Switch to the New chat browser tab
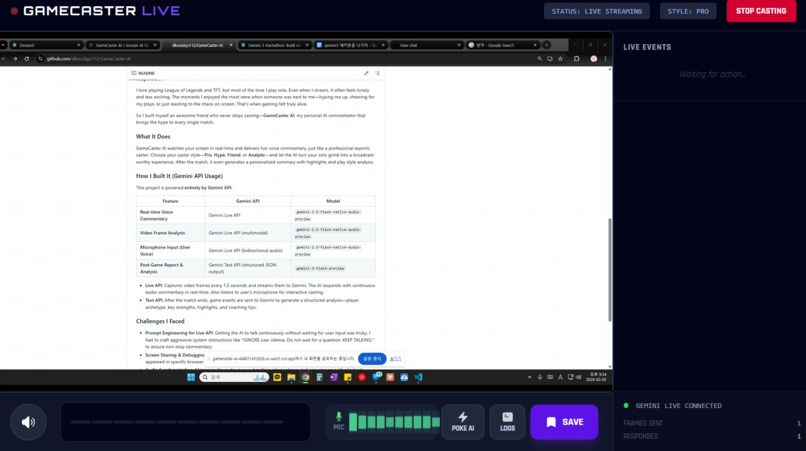This screenshot has width=806, height=451. click(x=427, y=45)
